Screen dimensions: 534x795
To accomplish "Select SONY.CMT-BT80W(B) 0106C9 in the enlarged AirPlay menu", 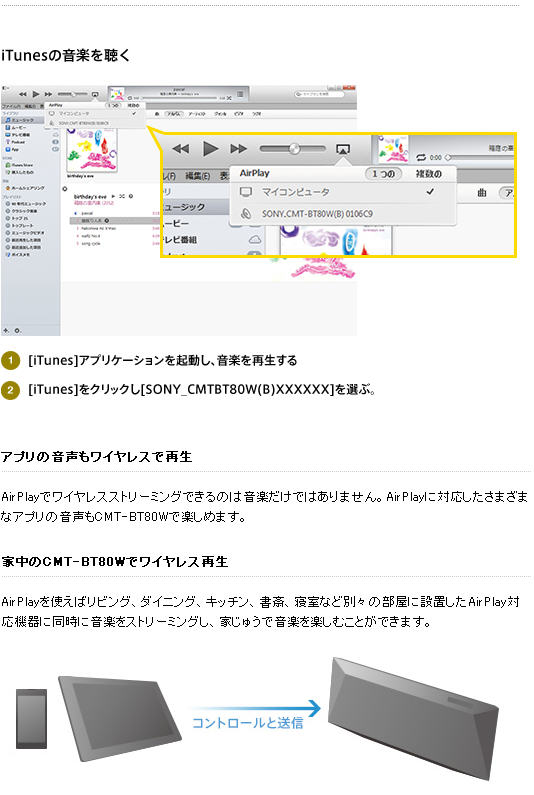I will (343, 213).
